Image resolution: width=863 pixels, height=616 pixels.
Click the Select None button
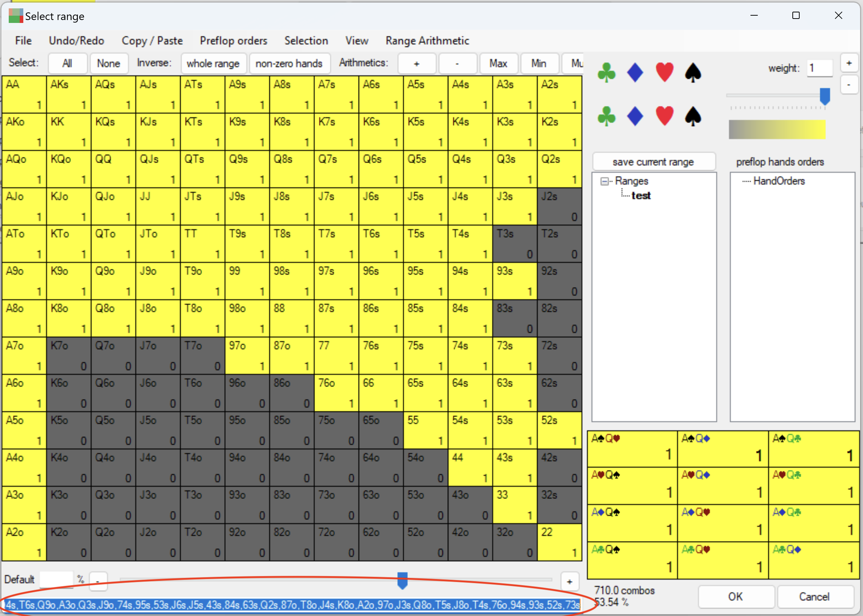tap(109, 63)
